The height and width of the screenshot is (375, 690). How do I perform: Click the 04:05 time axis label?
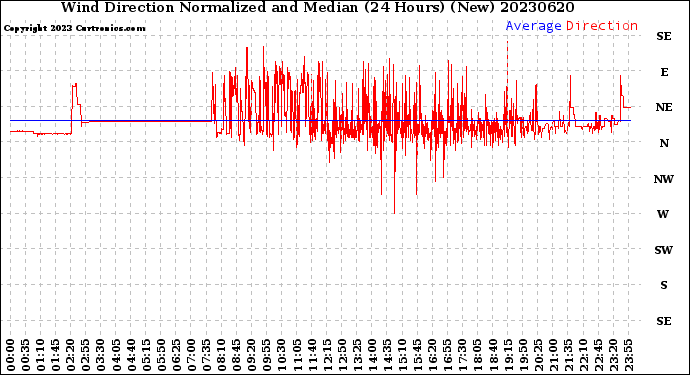point(116,355)
